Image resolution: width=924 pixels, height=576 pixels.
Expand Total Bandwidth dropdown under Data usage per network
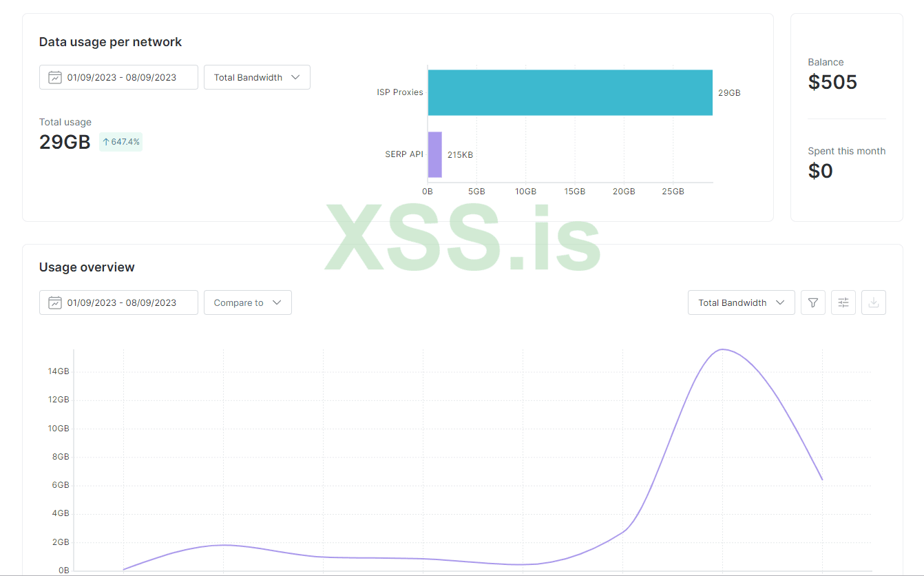tap(257, 77)
